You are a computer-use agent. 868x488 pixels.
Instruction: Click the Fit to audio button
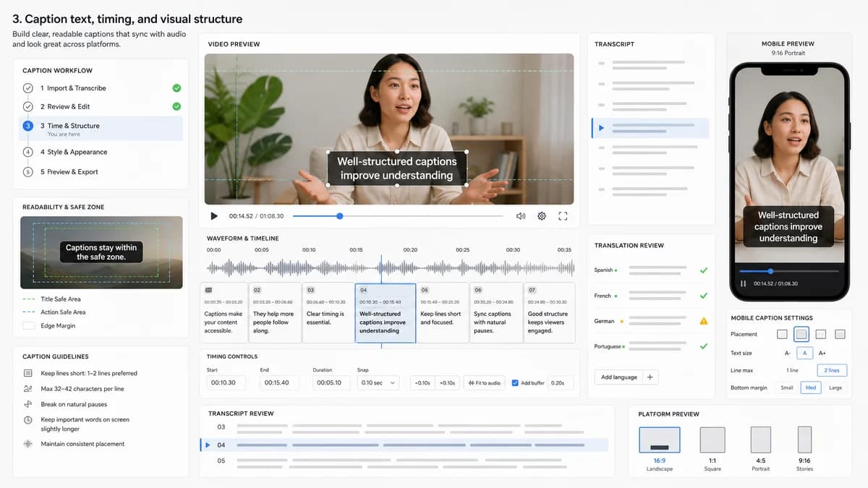coord(485,382)
